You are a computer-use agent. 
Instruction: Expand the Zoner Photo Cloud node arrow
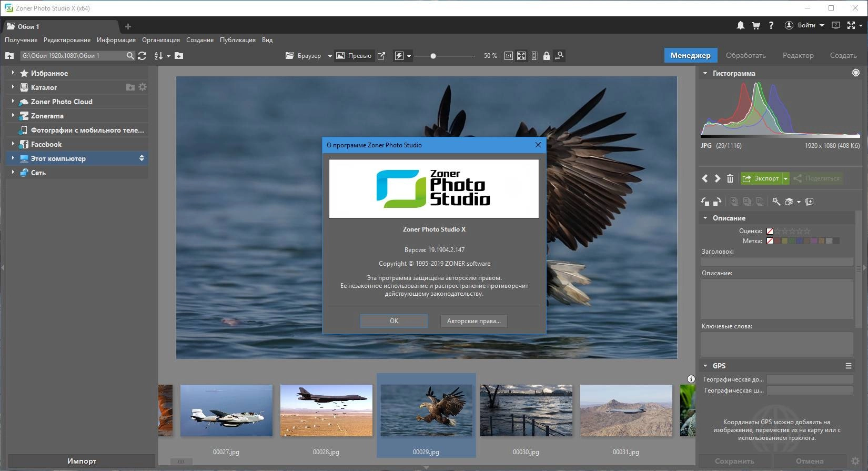point(13,101)
